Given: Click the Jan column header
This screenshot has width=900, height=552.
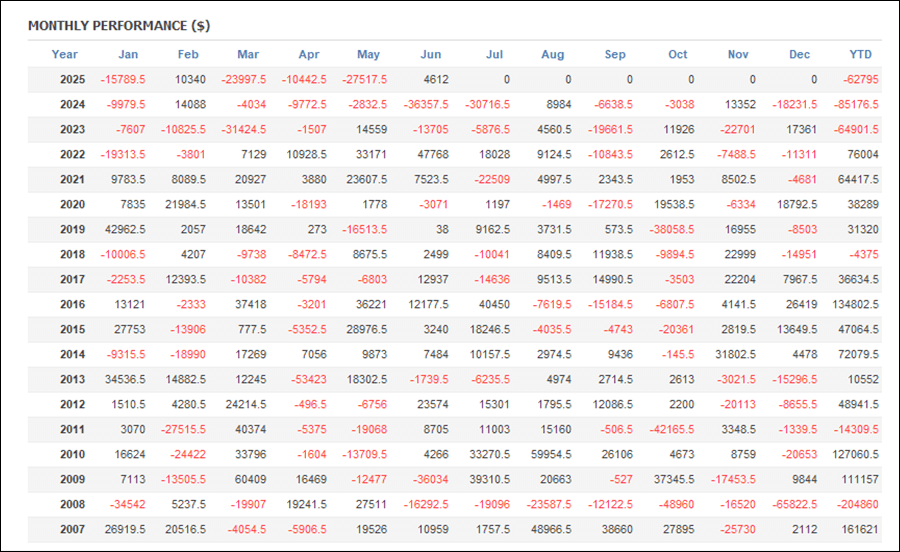Looking at the screenshot, I should (x=128, y=55).
